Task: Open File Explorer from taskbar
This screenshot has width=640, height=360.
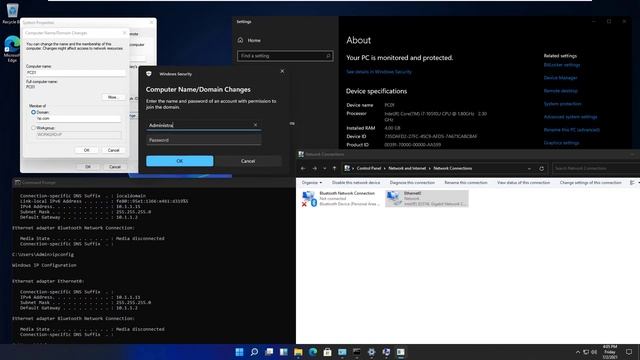Action: [x=298, y=352]
